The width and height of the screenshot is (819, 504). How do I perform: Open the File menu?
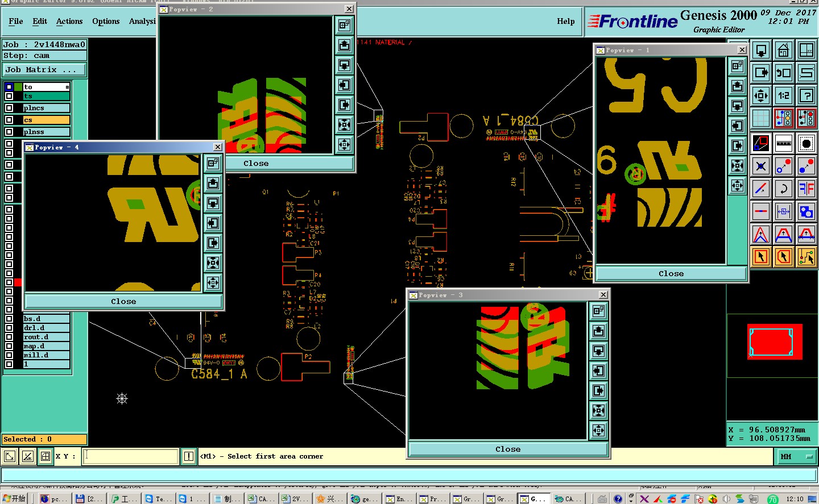(16, 21)
